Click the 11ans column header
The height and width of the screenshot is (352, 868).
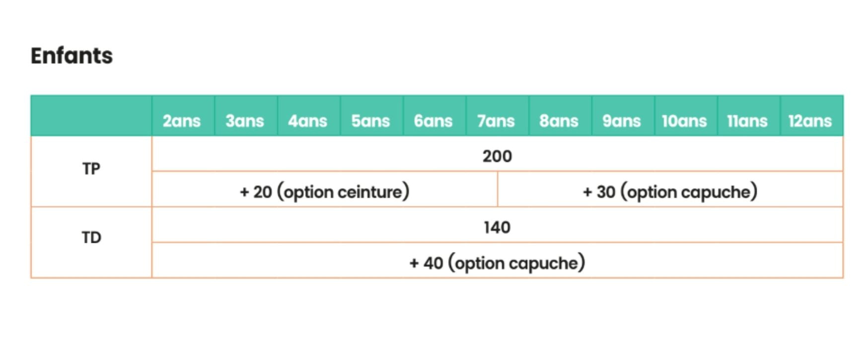(747, 121)
